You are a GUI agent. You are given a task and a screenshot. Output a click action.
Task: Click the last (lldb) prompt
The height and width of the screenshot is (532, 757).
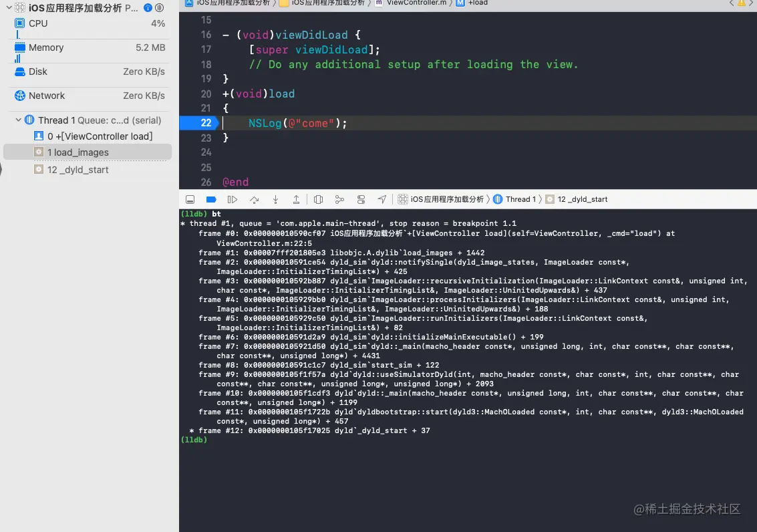[194, 440]
